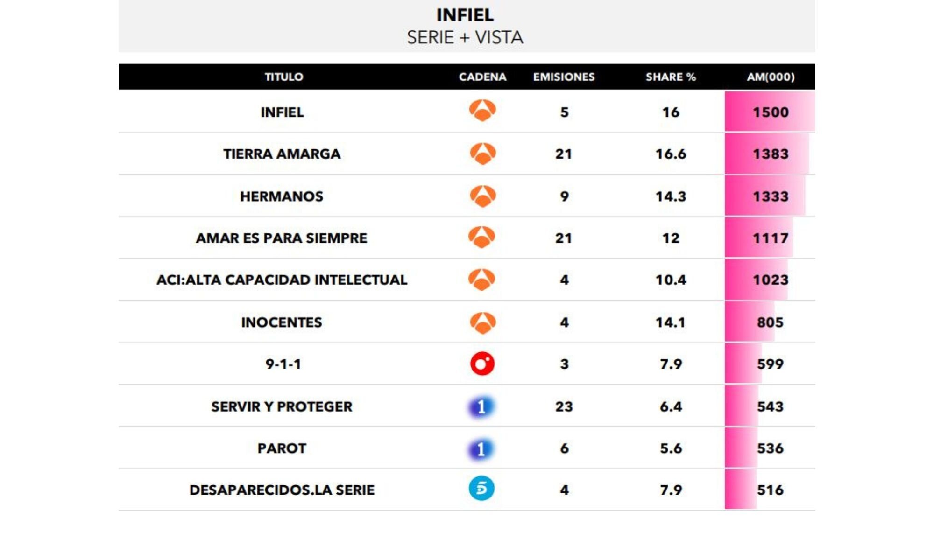Click the pink audience bar showing 516

[x=741, y=490]
